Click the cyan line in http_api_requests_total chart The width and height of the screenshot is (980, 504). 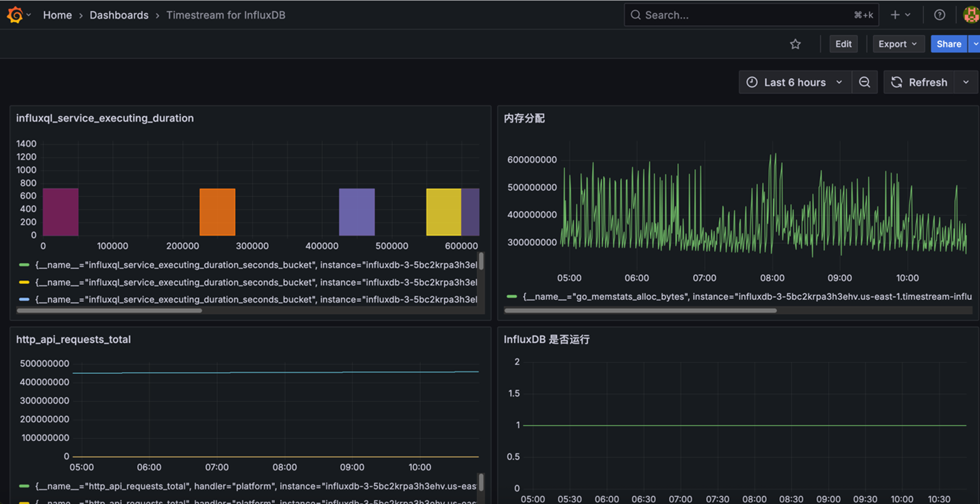[275, 373]
